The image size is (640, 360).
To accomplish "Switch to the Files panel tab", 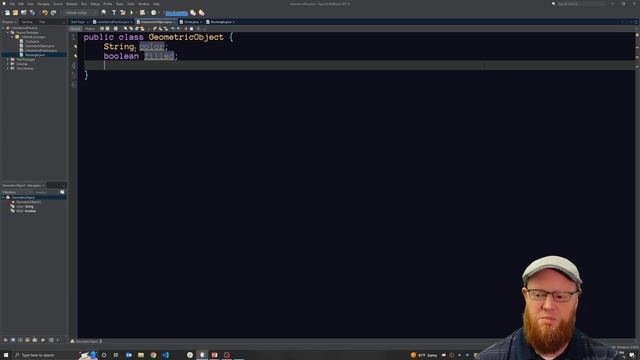I will [42, 22].
